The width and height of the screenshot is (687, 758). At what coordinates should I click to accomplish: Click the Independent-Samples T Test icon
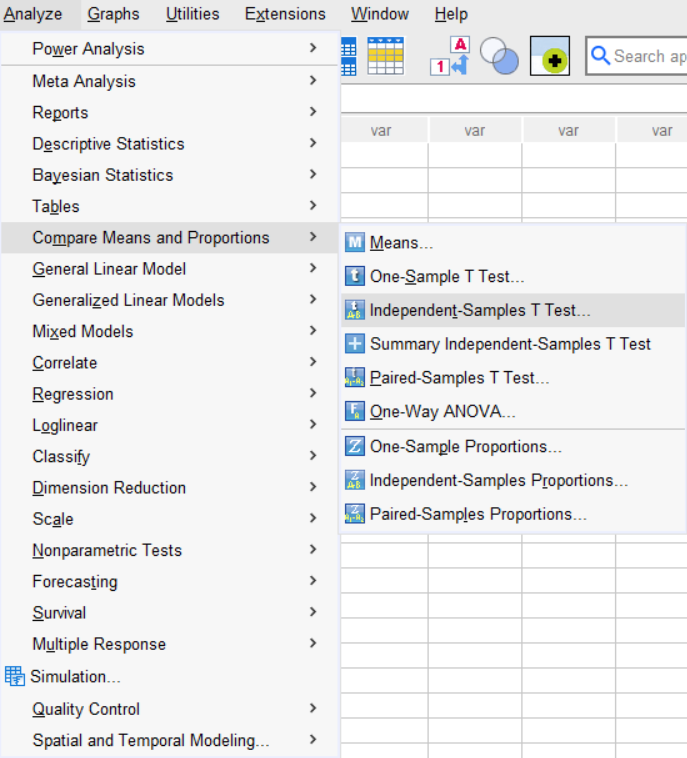pyautogui.click(x=354, y=310)
